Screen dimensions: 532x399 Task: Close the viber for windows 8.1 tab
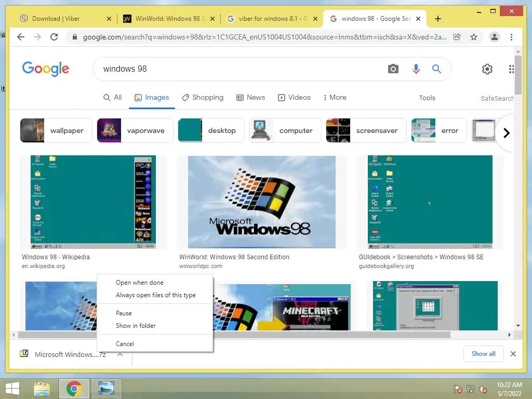point(315,19)
